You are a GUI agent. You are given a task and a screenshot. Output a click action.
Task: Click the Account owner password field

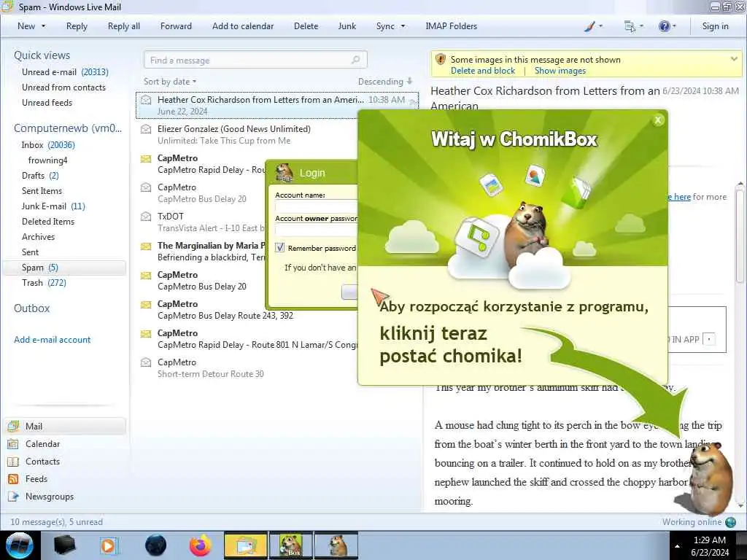click(317, 230)
